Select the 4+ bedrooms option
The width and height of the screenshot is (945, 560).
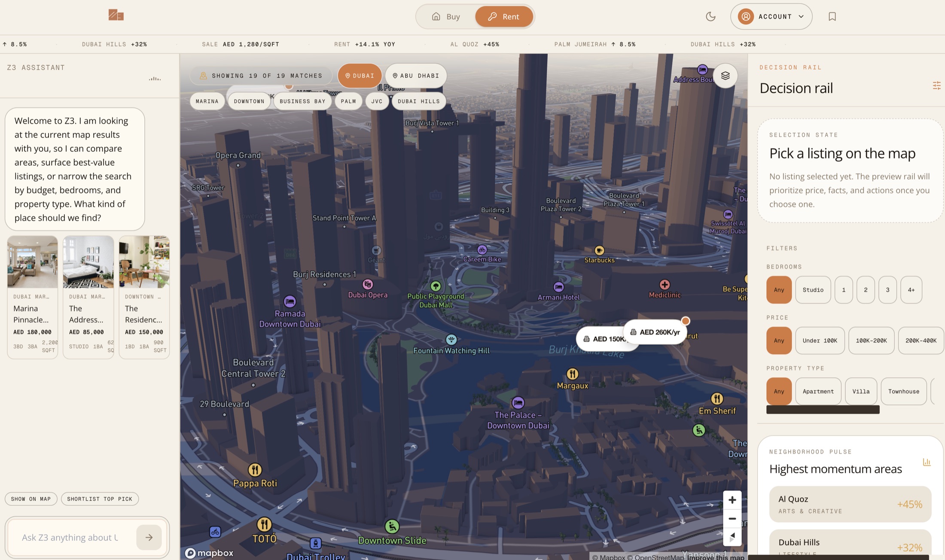(x=911, y=290)
